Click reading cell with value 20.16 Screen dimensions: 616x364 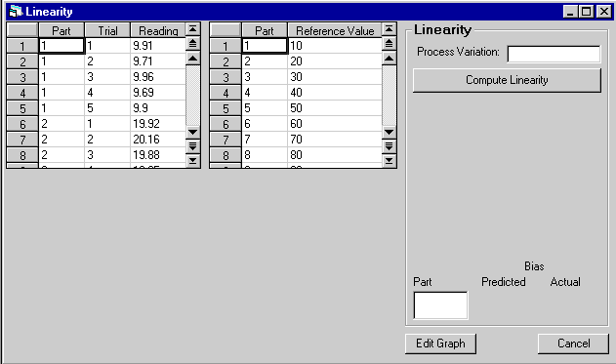coord(158,140)
